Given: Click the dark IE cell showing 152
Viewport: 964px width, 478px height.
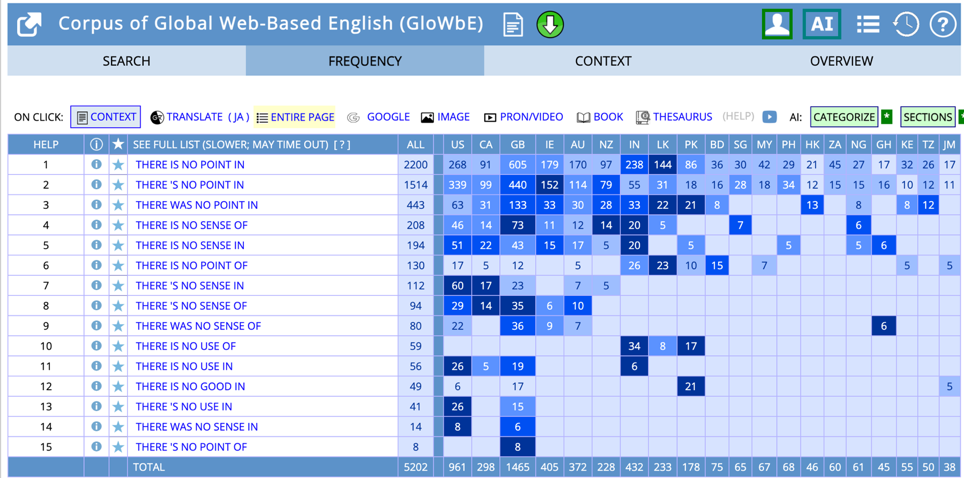Looking at the screenshot, I should pyautogui.click(x=549, y=185).
